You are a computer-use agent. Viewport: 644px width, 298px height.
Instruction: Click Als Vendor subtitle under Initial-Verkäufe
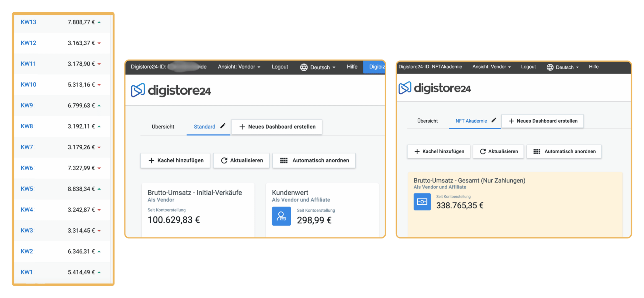pos(161,200)
